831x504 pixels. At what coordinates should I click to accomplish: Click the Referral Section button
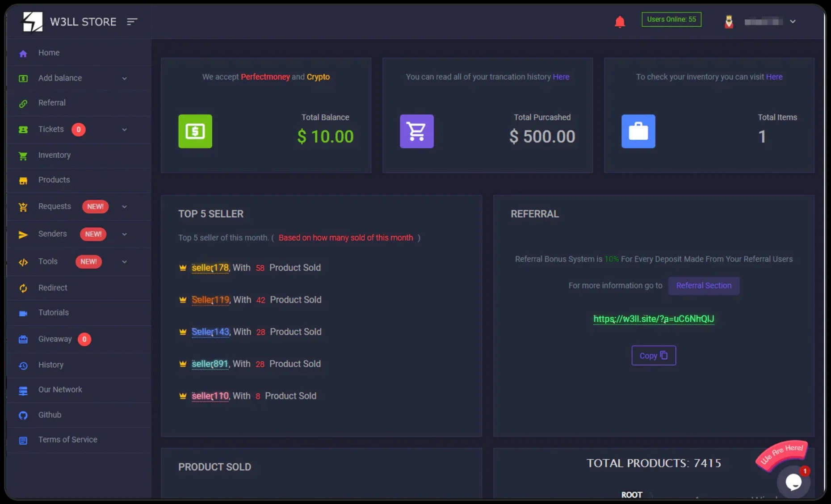coord(703,286)
